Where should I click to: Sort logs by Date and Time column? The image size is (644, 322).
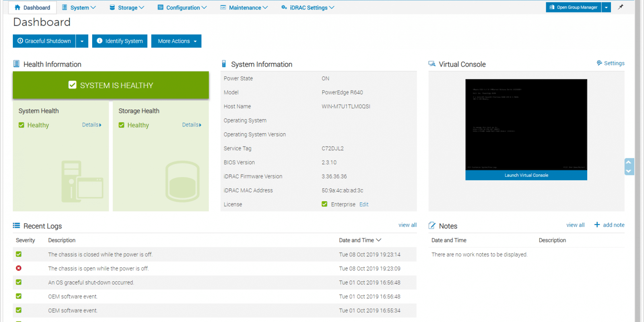pos(360,240)
